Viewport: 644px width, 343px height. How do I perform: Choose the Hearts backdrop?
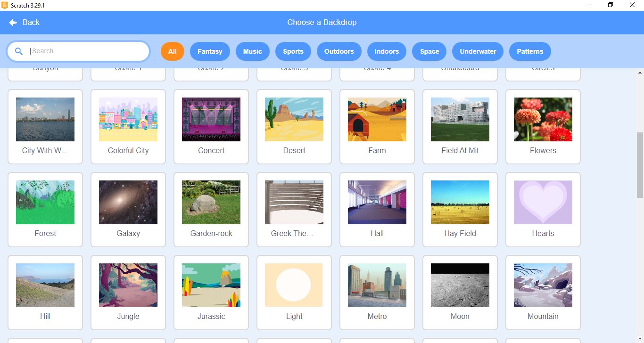543,209
